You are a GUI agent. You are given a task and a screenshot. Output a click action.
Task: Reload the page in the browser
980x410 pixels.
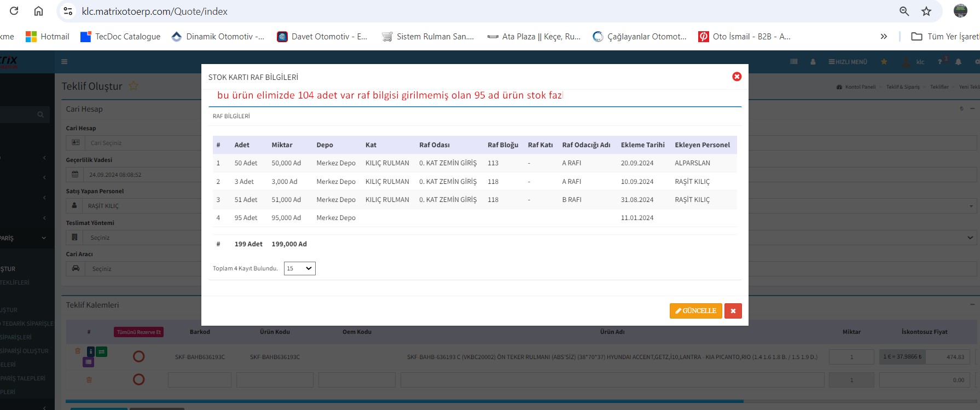14,11
